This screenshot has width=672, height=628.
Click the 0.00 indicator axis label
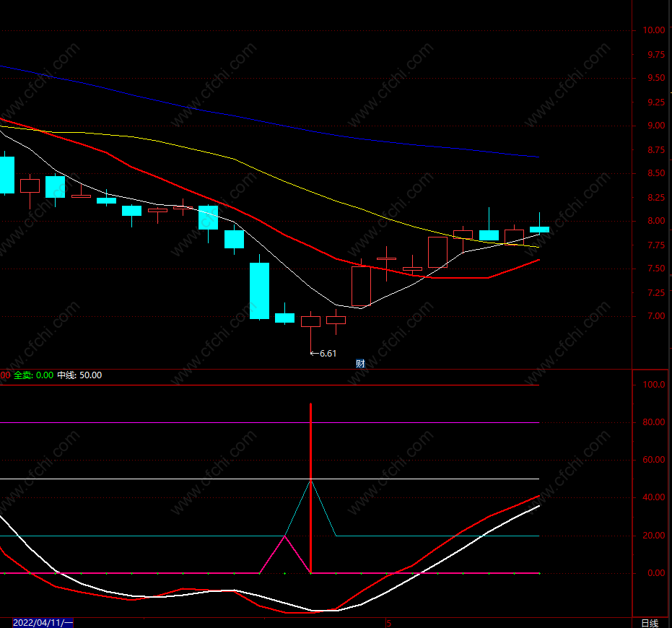pos(656,573)
